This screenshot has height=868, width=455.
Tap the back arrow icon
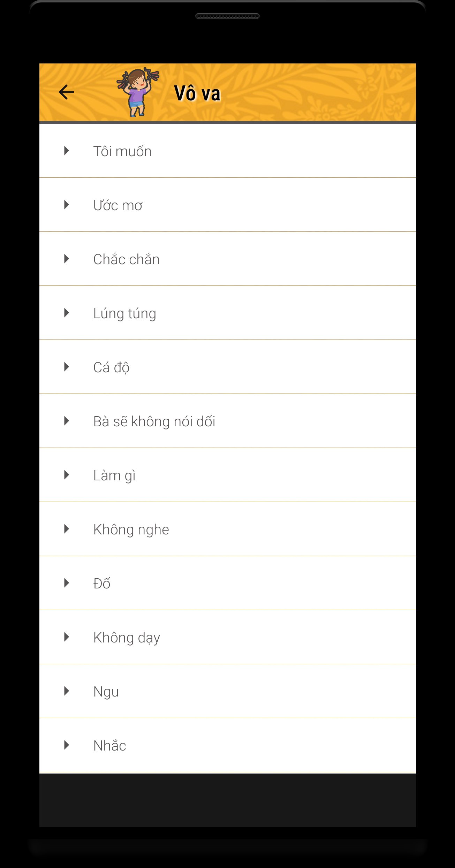66,92
